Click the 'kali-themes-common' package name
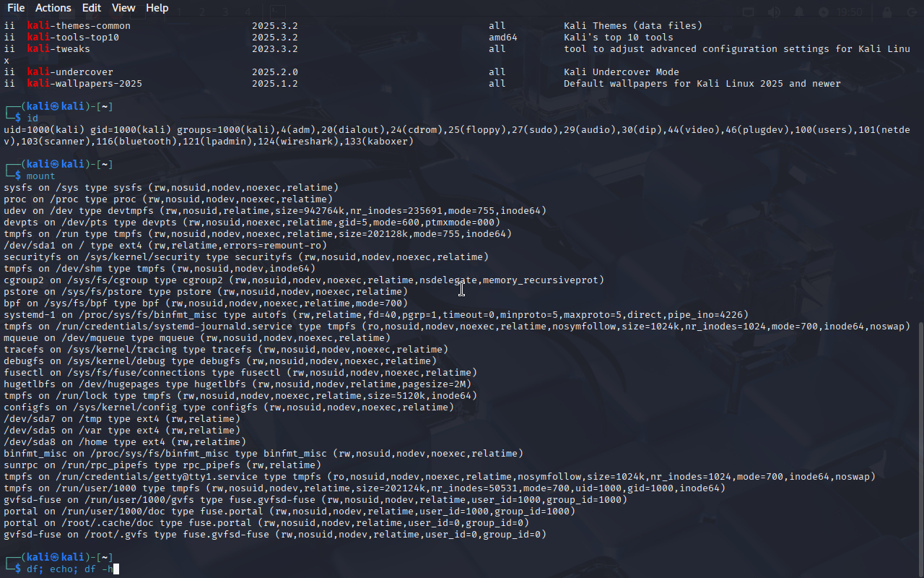Screen dimensions: 924x578 pyautogui.click(x=79, y=26)
